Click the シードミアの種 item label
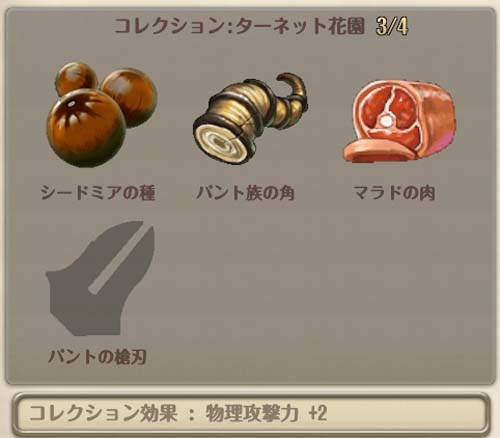 point(98,192)
